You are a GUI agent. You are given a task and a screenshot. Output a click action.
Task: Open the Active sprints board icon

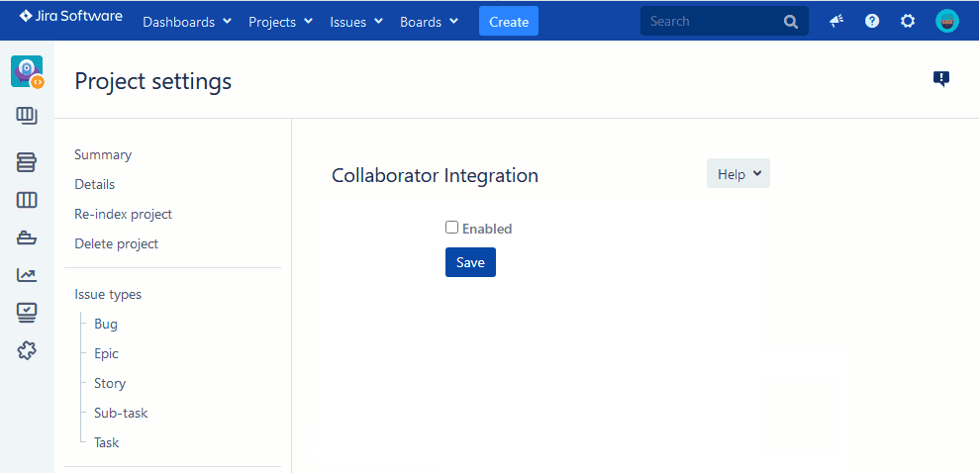pos(27,201)
